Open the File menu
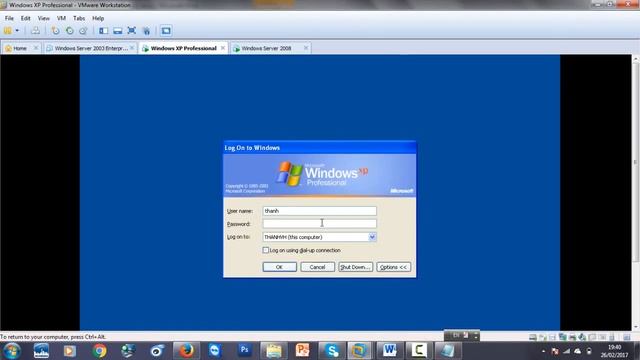 pos(9,18)
